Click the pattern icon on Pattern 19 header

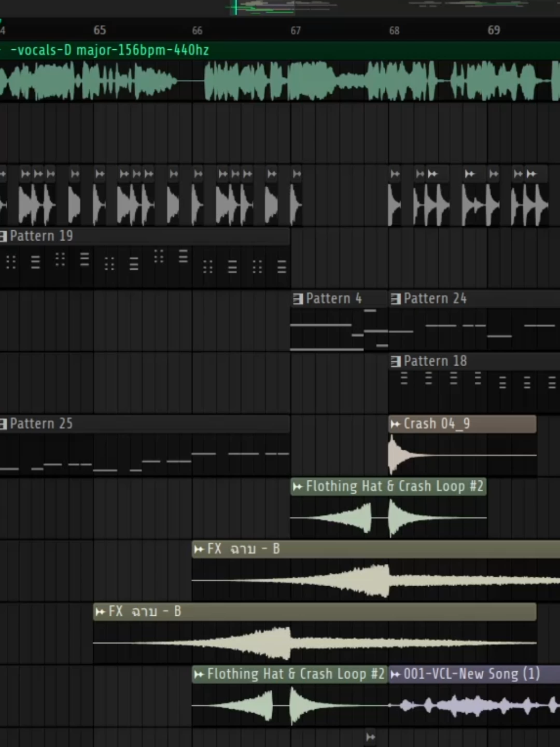click(x=4, y=237)
